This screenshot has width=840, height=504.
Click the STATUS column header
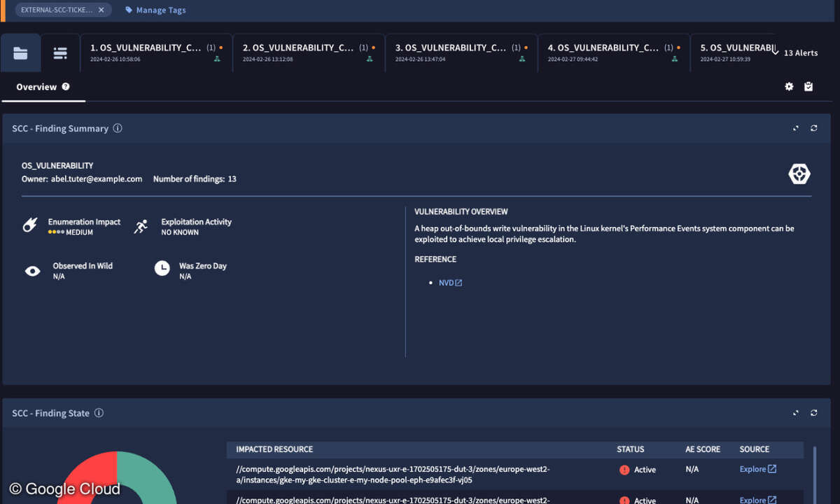pyautogui.click(x=630, y=449)
